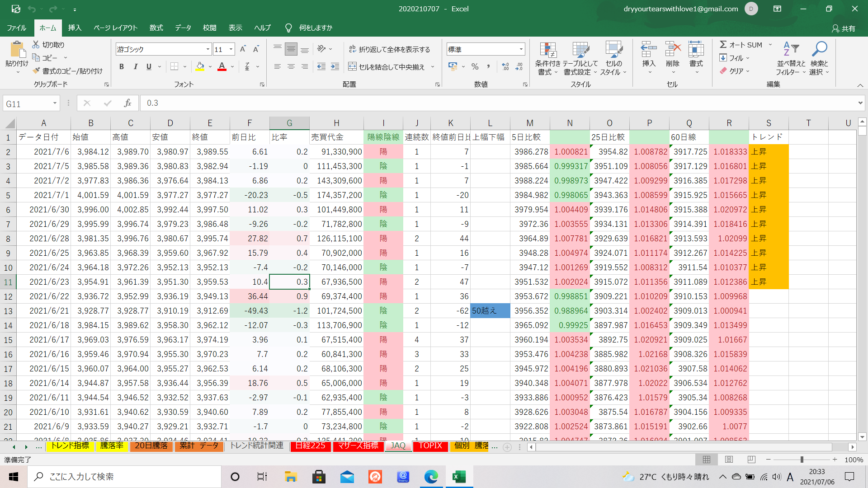The image size is (868, 488).
Task: Open the Name Box dropdown arrow
Action: tap(55, 103)
